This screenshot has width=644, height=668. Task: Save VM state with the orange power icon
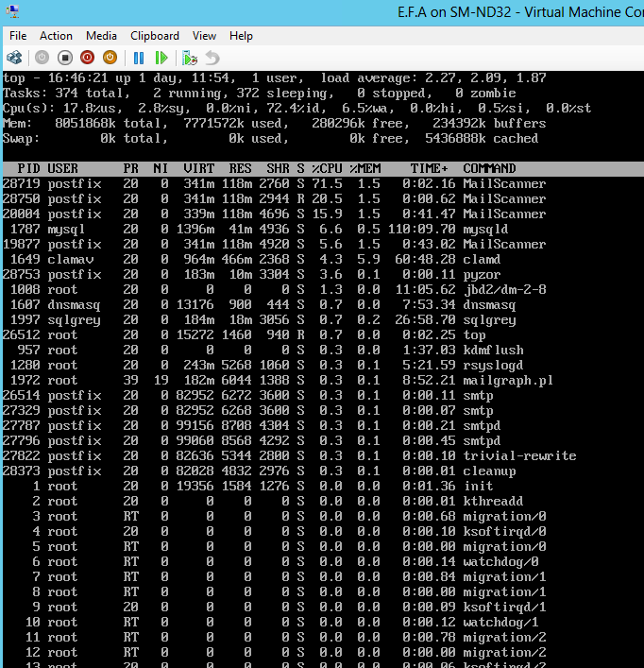110,58
